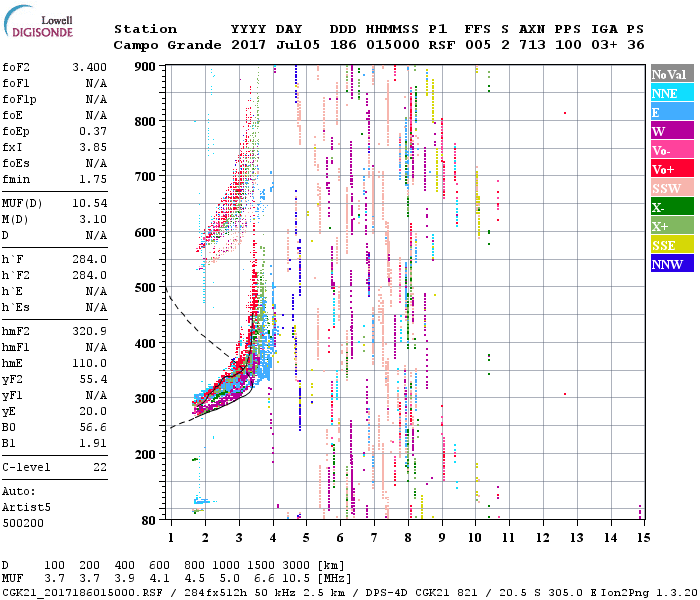The height and width of the screenshot is (600, 700).
Task: Click the Campo Grande station name
Action: 167,45
